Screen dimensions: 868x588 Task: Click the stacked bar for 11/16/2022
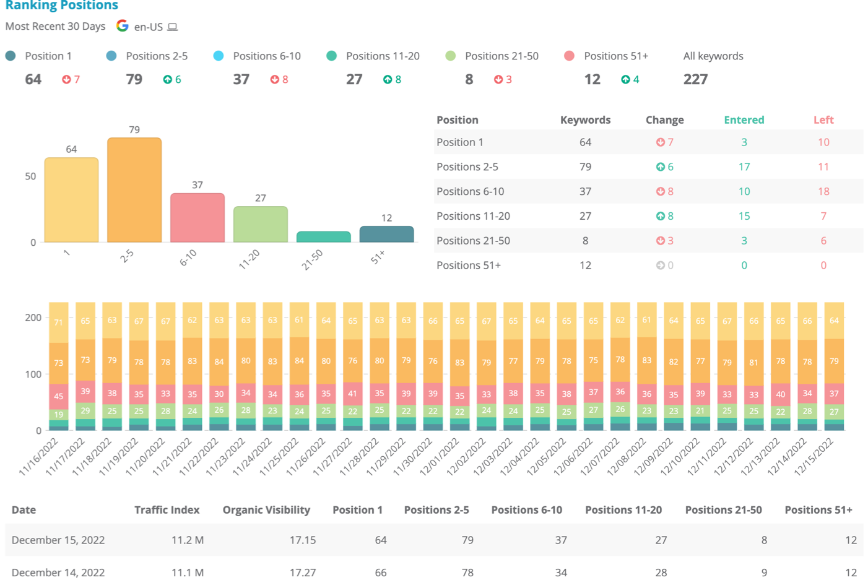pos(59,365)
